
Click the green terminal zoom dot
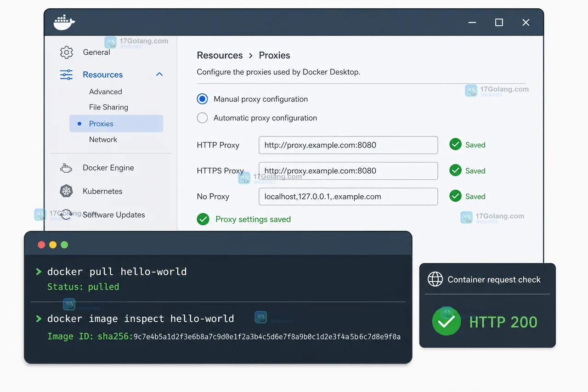tap(64, 244)
